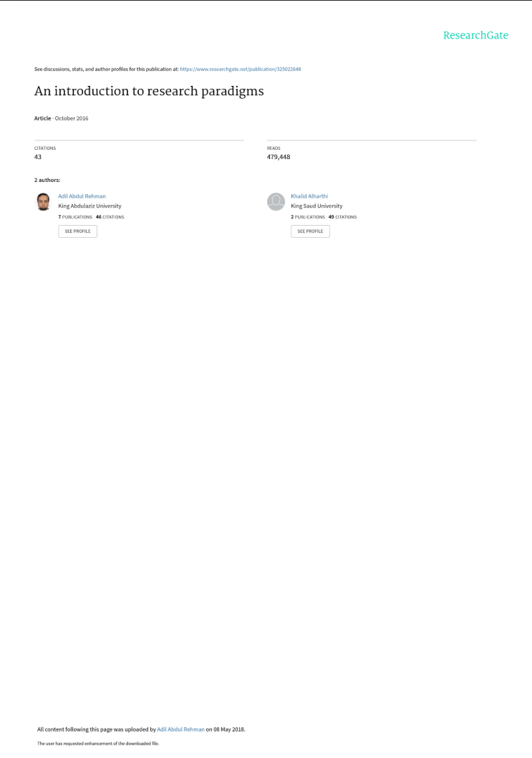
Task: Click the citations count 43
Action: tap(38, 157)
